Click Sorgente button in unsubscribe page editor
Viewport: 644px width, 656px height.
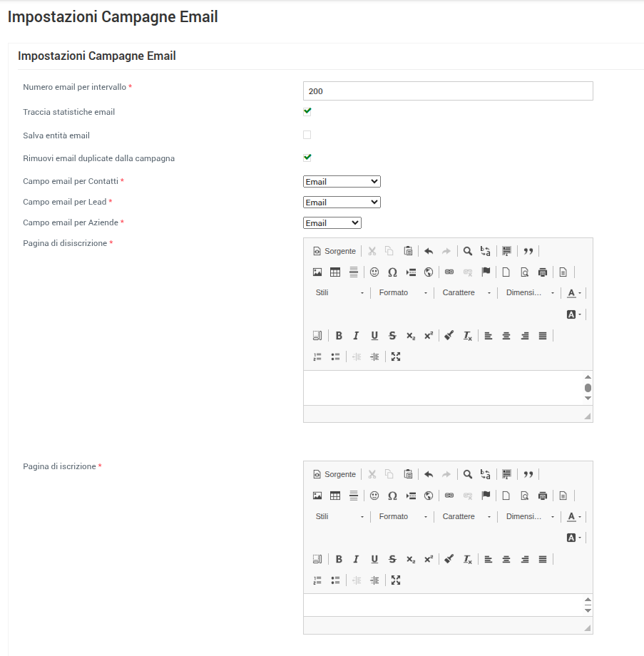click(x=334, y=251)
